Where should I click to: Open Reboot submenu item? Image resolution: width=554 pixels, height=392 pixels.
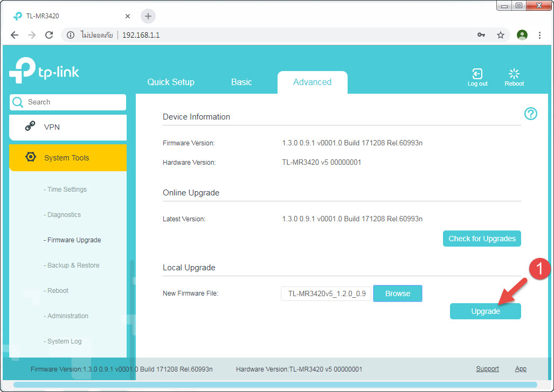click(56, 291)
